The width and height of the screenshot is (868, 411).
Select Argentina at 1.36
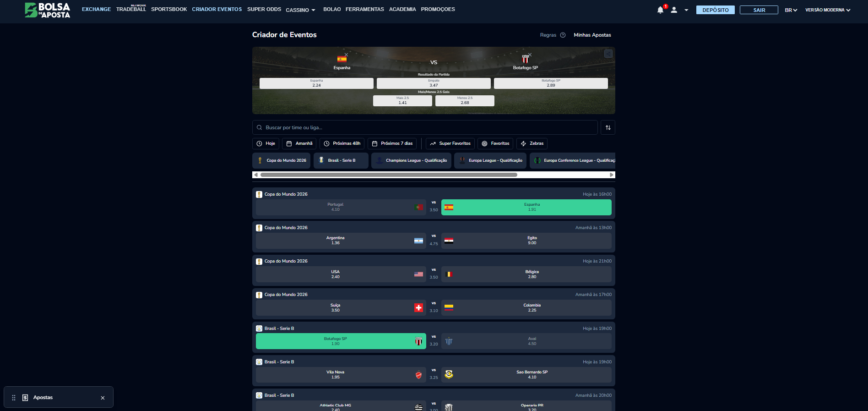pyautogui.click(x=341, y=241)
